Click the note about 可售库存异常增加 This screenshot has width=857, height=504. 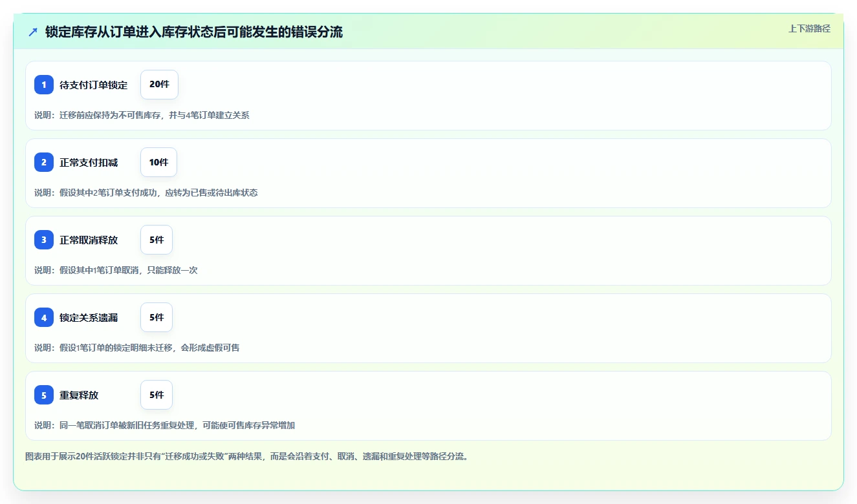click(x=165, y=425)
